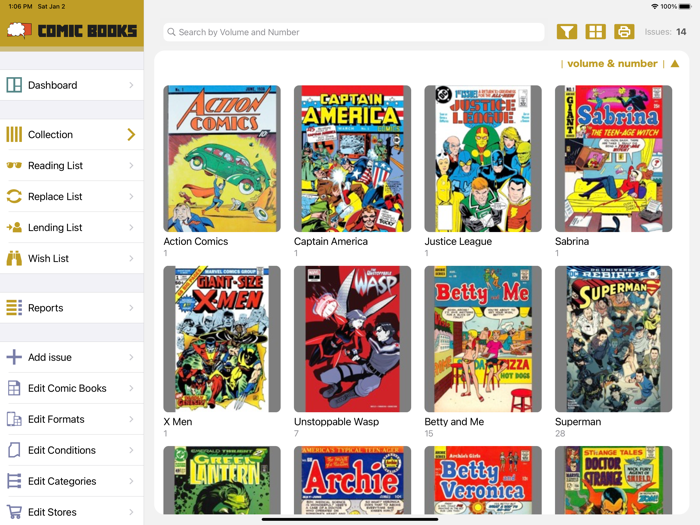
Task: Open Edit Categories
Action: pyautogui.click(x=72, y=481)
